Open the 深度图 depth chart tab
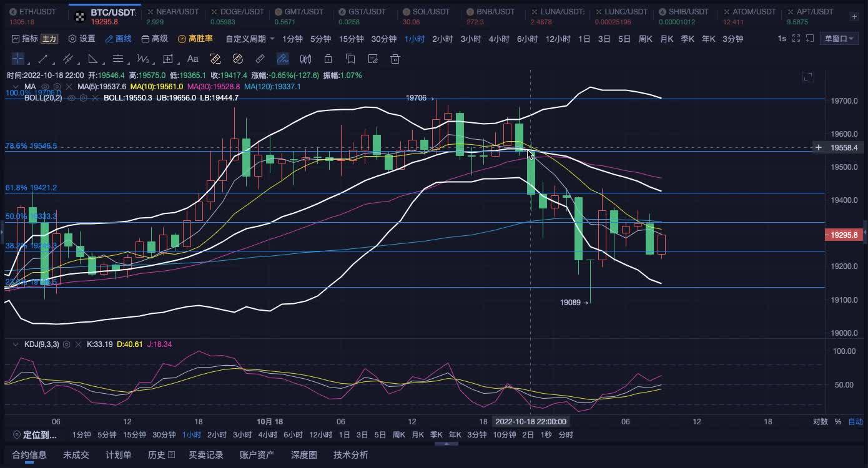This screenshot has height=468, width=868. [x=304, y=455]
